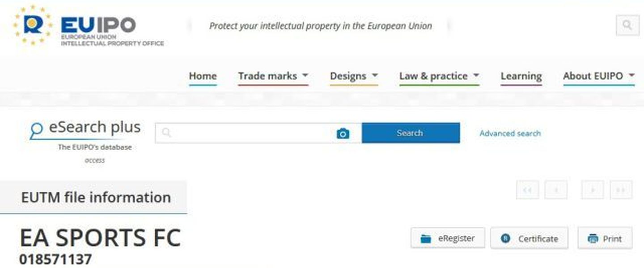Click the Print button
Screen dimensions: 644x268
(x=605, y=239)
